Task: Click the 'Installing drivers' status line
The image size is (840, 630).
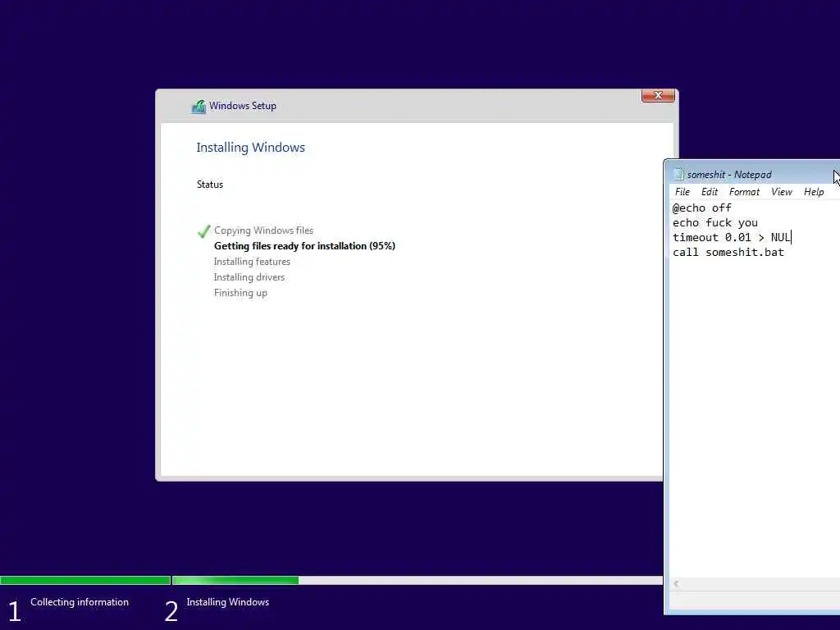Action: [x=249, y=277]
